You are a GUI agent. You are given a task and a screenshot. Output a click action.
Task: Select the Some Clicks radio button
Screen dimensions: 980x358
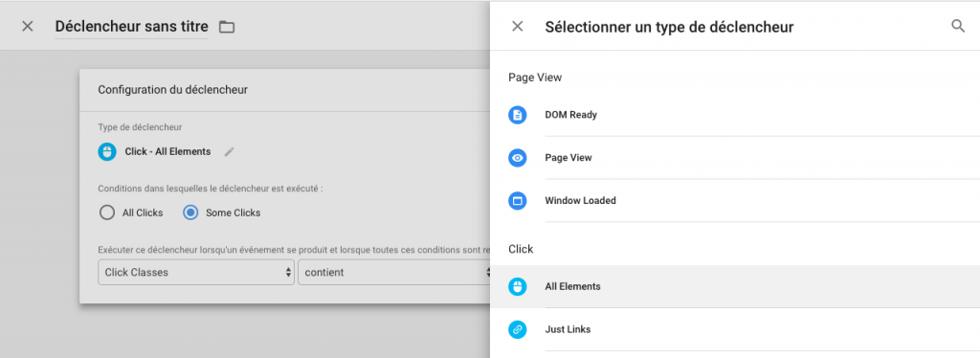[190, 213]
